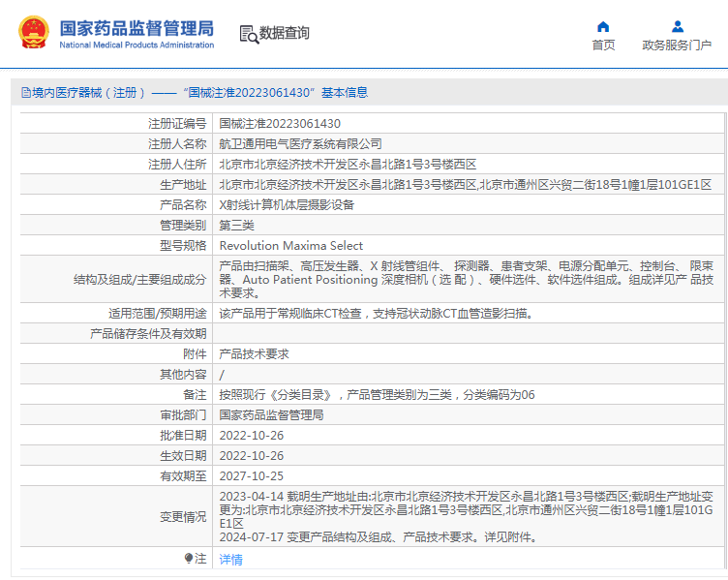Click the 型号规格 row label

(183, 246)
